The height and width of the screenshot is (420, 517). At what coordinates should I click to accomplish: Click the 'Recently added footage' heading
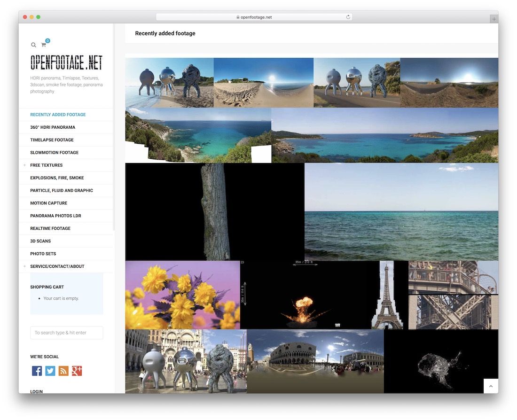[x=165, y=33]
